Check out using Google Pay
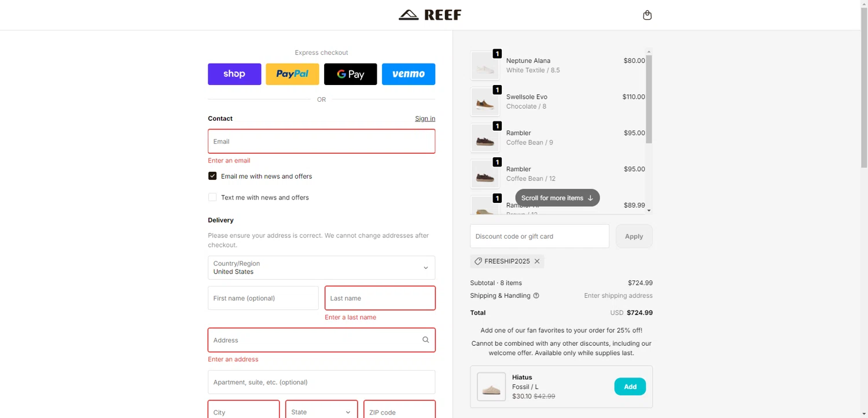Viewport: 868px width, 418px height. [x=350, y=74]
